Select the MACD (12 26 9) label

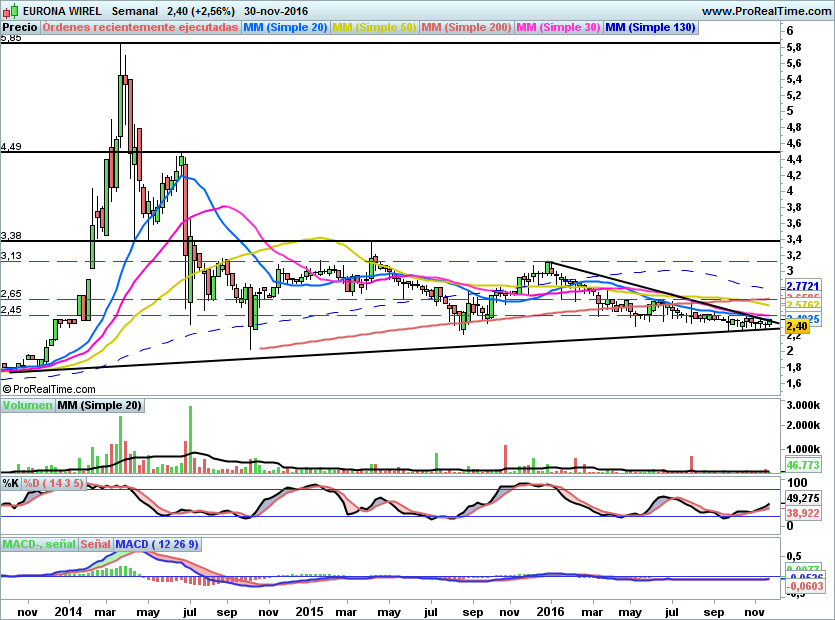tap(157, 544)
